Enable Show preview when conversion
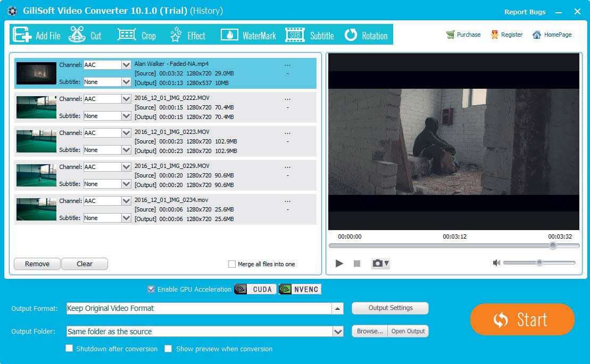Screen dimensions: 590x364 [x=168, y=349]
